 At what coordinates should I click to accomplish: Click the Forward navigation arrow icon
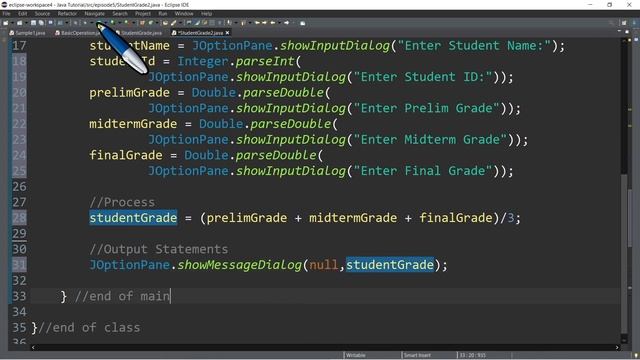pyautogui.click(x=287, y=23)
